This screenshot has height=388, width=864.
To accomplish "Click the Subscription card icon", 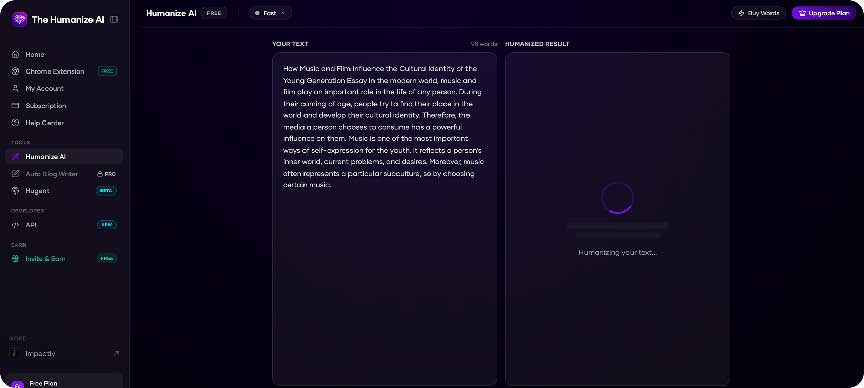I will (15, 106).
